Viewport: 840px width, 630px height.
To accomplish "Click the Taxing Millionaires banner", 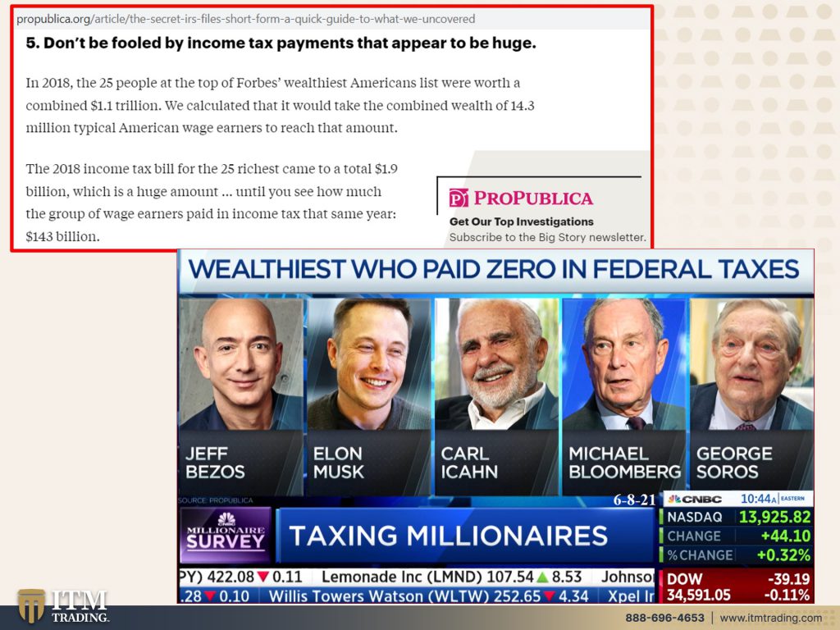I will pos(465,535).
